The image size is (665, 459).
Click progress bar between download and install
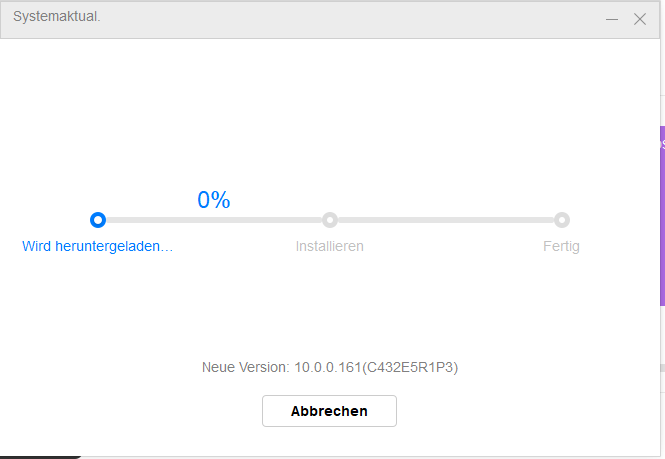(214, 220)
